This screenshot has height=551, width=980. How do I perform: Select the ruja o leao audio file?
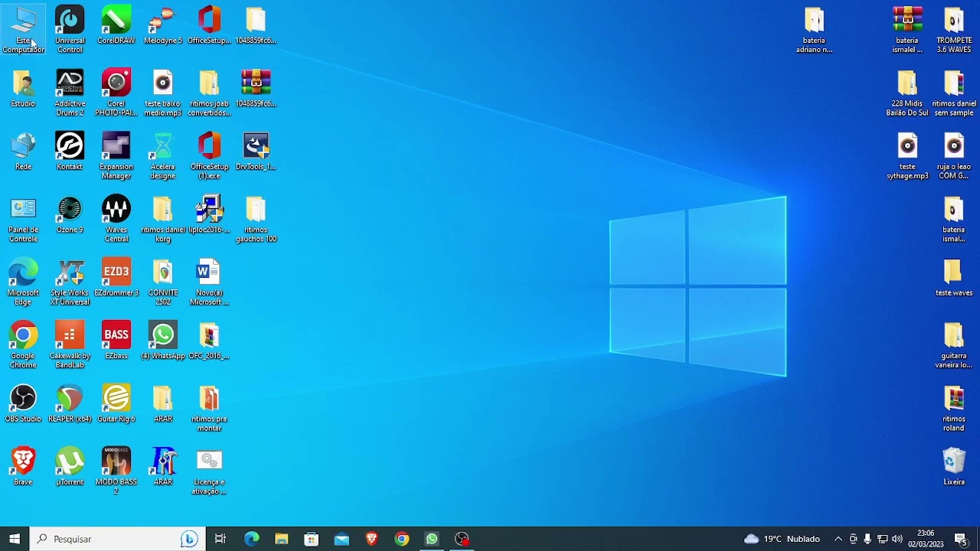pyautogui.click(x=954, y=156)
